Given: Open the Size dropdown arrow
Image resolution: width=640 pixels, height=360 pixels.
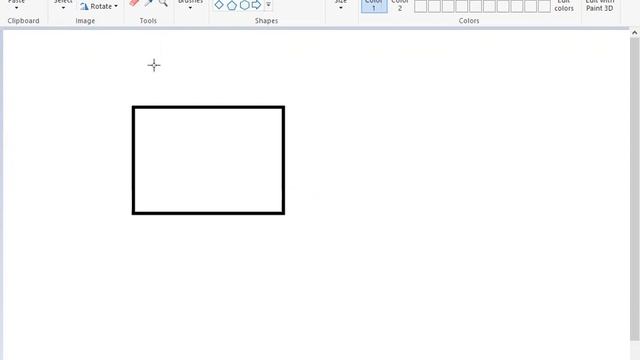Looking at the screenshot, I should tap(340, 8).
